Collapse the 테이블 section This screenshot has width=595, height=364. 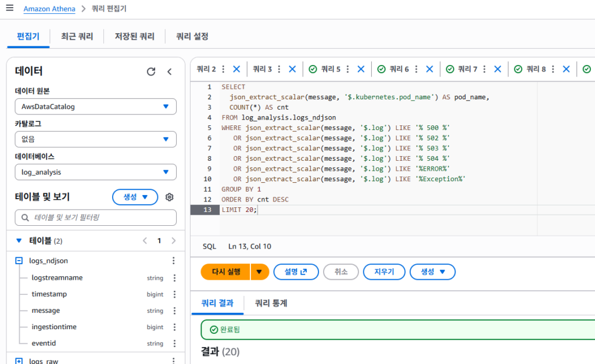(19, 240)
